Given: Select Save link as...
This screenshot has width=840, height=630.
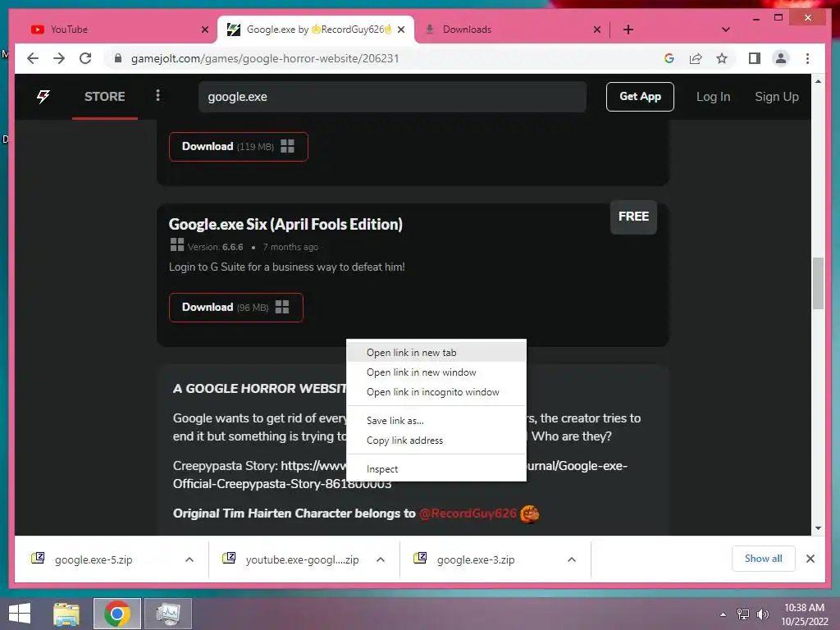Looking at the screenshot, I should coord(436,421).
